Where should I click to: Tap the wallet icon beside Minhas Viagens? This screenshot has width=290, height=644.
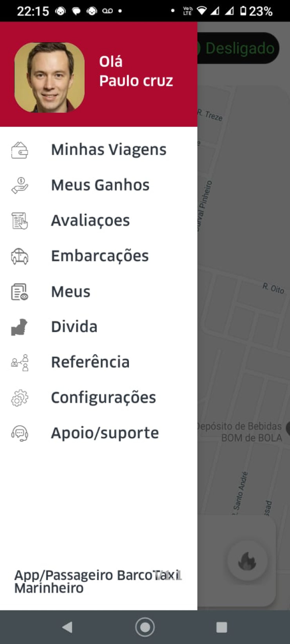pyautogui.click(x=20, y=150)
